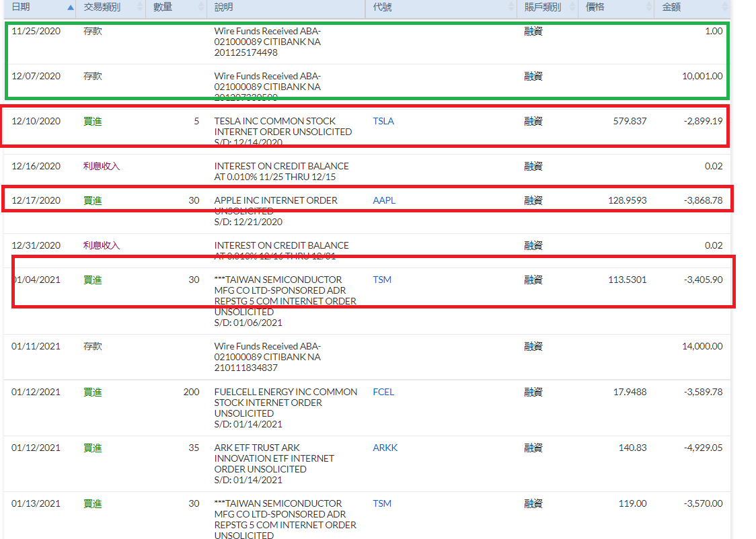Select the amount -3,570.00
Image resolution: width=756 pixels, height=539 pixels.
pos(704,504)
